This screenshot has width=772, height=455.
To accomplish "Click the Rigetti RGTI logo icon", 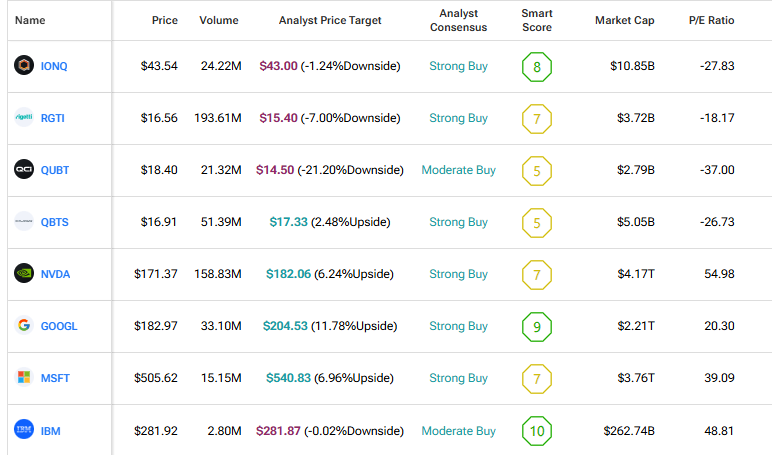I will coord(24,118).
